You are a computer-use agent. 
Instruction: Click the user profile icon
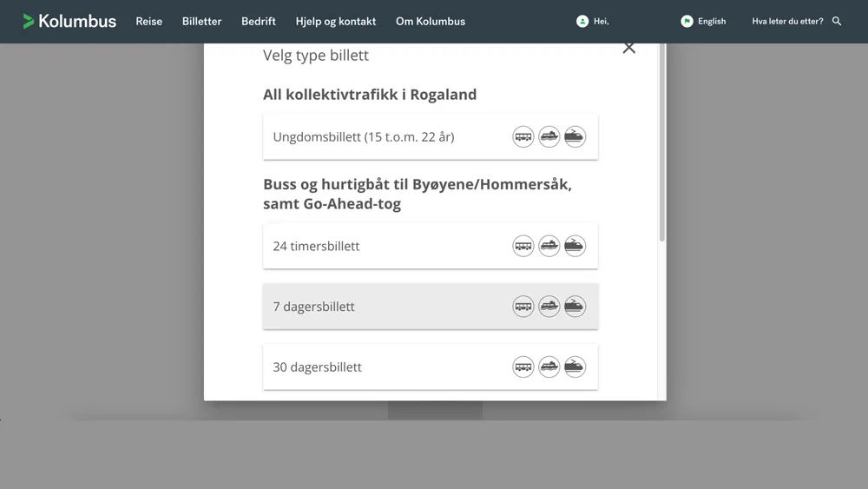pos(582,22)
